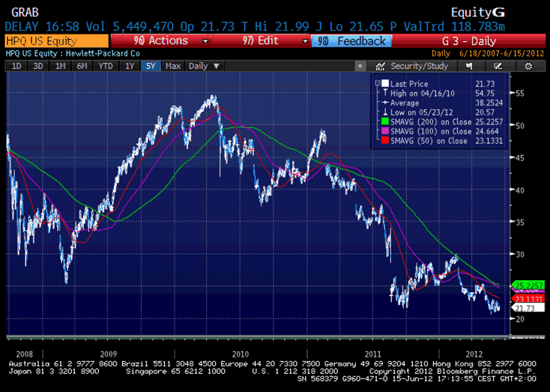Click the 2009 x-axis year label
Viewport: 550px width, 392px height.
pos(109,354)
